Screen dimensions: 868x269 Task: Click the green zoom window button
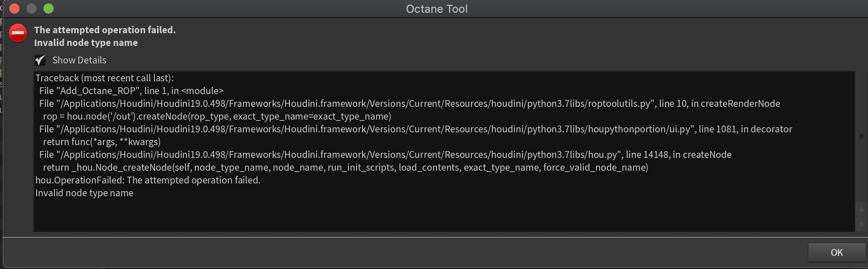(x=49, y=9)
